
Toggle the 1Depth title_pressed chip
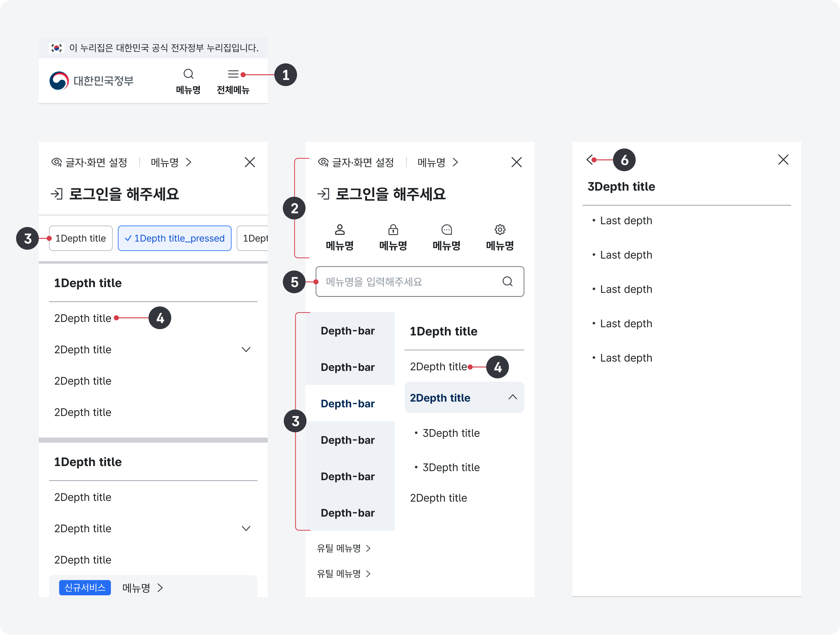point(175,238)
